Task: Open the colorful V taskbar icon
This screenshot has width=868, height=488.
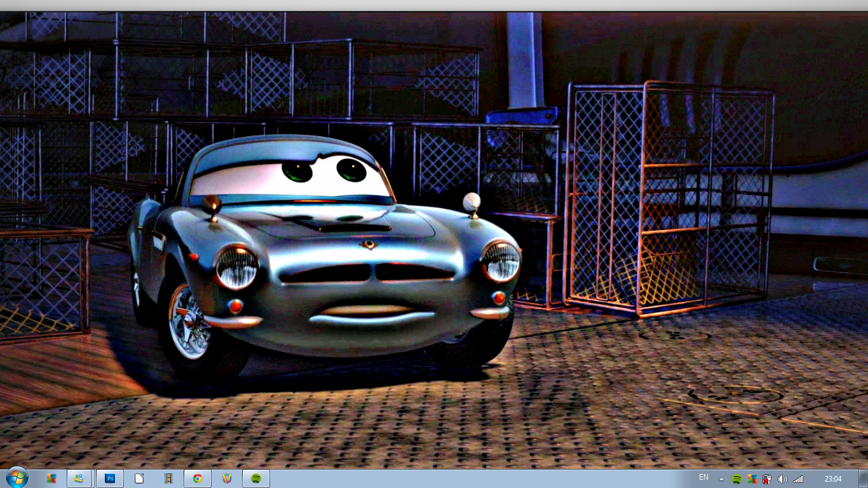Action: [227, 478]
